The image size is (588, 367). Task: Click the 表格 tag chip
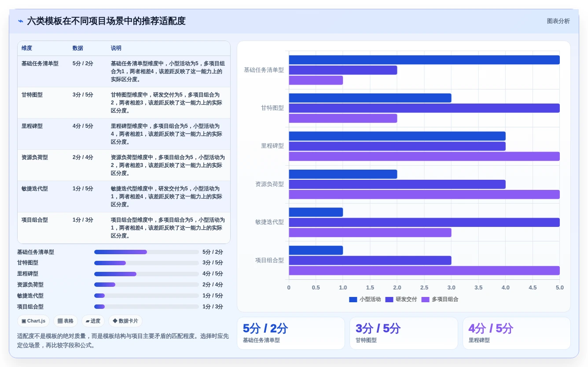66,321
